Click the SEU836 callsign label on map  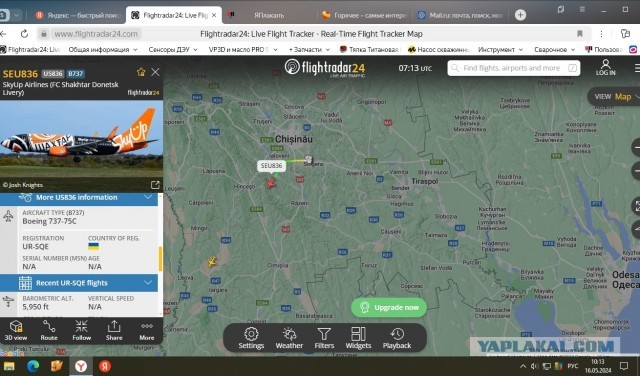pyautogui.click(x=271, y=166)
